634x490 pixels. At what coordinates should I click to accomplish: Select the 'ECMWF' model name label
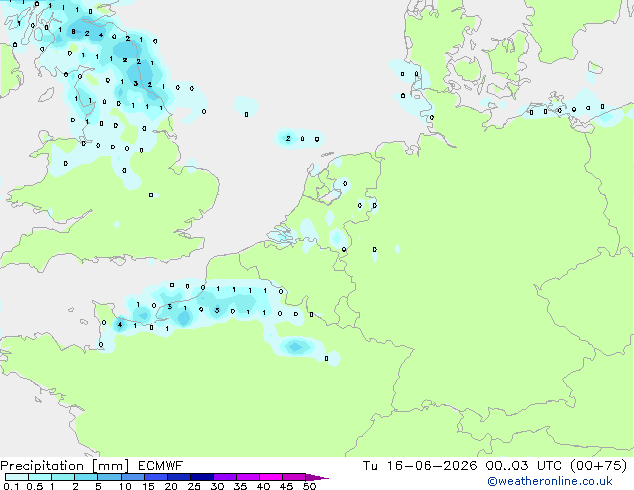click(x=161, y=466)
